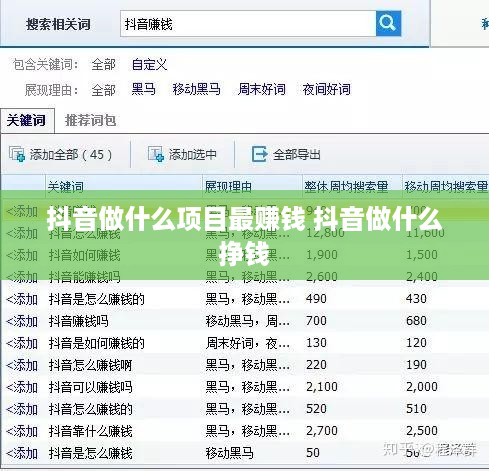This screenshot has height=471, width=489.
Task: Sort by 整体周均搜索量 column header
Action: pos(346,186)
